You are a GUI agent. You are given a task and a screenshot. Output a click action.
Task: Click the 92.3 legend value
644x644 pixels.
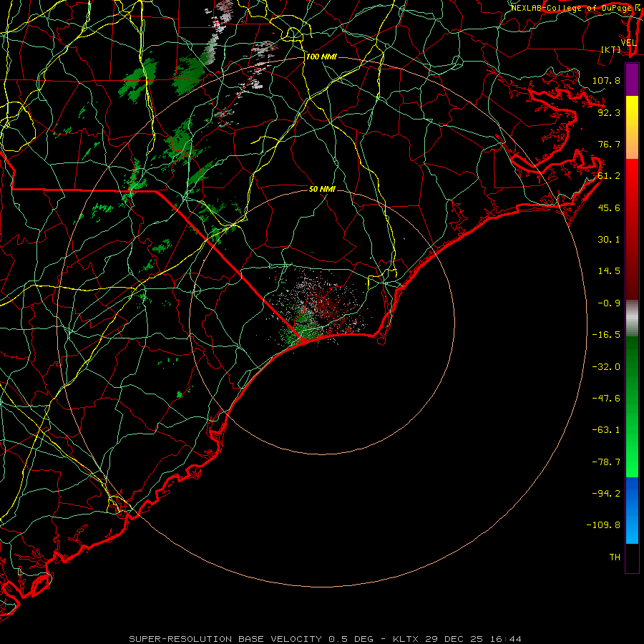pyautogui.click(x=609, y=112)
